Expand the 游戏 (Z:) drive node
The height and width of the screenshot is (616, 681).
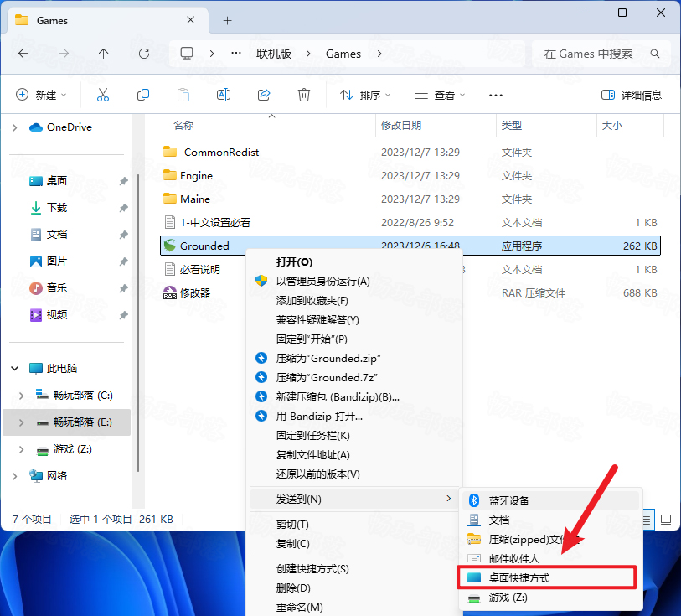click(21, 449)
